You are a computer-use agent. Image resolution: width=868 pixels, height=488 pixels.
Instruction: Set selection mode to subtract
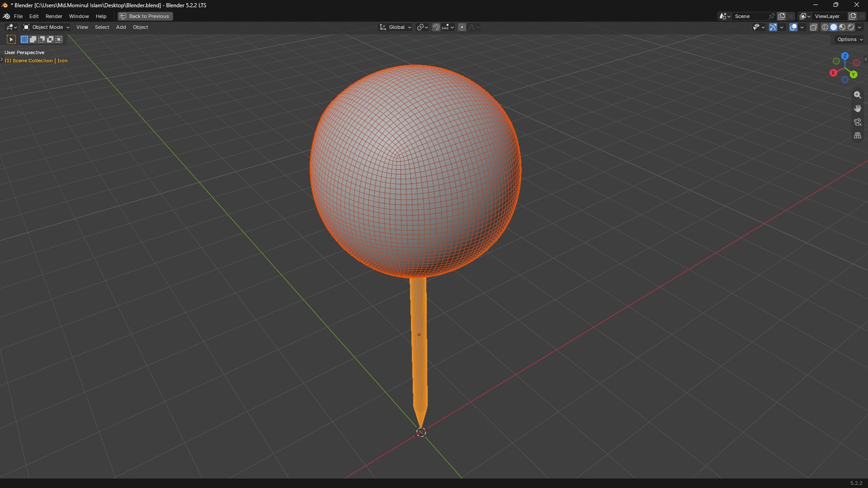(42, 40)
